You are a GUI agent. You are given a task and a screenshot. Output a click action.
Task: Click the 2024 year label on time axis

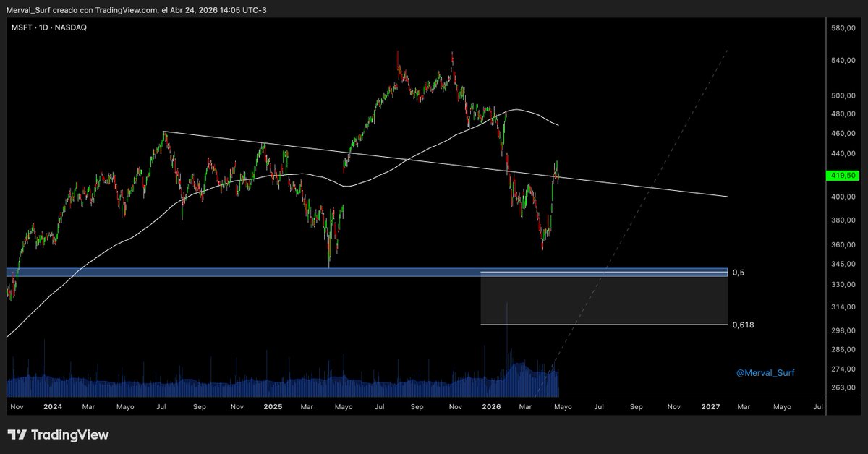click(x=52, y=407)
